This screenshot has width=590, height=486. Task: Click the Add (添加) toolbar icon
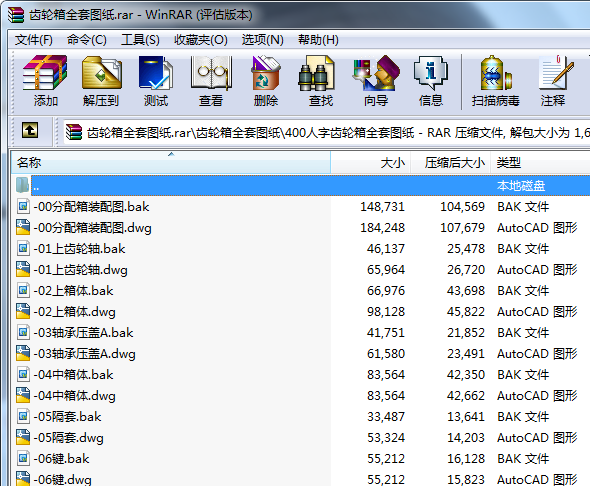click(45, 73)
